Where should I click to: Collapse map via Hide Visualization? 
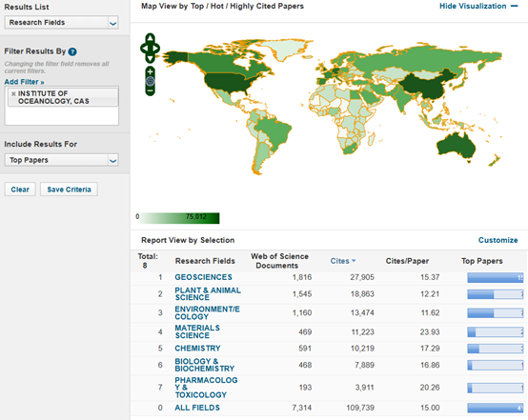tap(478, 6)
